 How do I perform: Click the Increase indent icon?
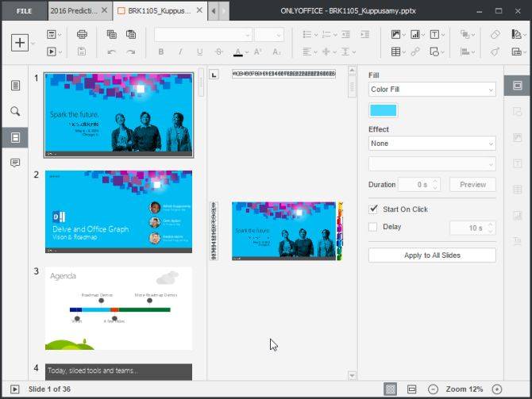365,34
